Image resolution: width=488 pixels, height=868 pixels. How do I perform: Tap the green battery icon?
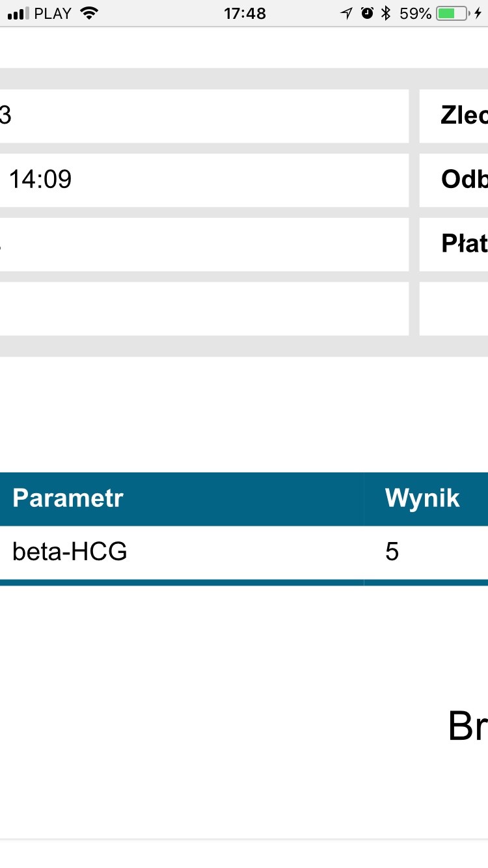click(x=452, y=13)
